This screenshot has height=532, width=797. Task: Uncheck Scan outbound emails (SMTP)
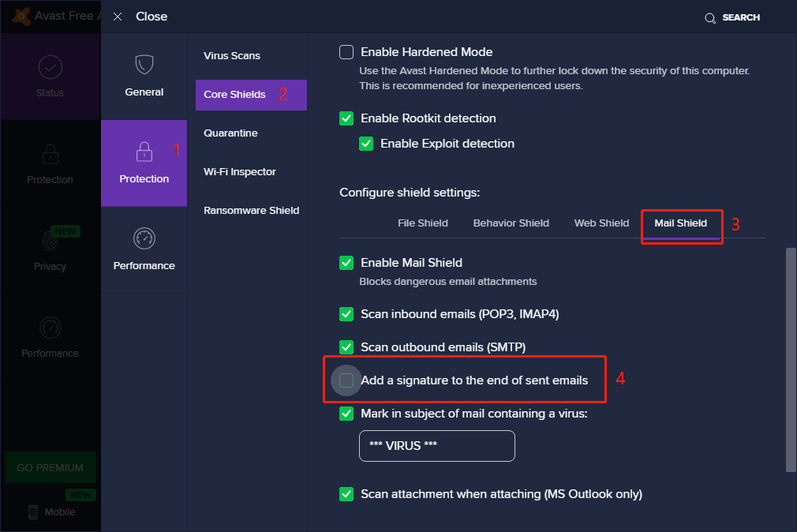[x=346, y=347]
